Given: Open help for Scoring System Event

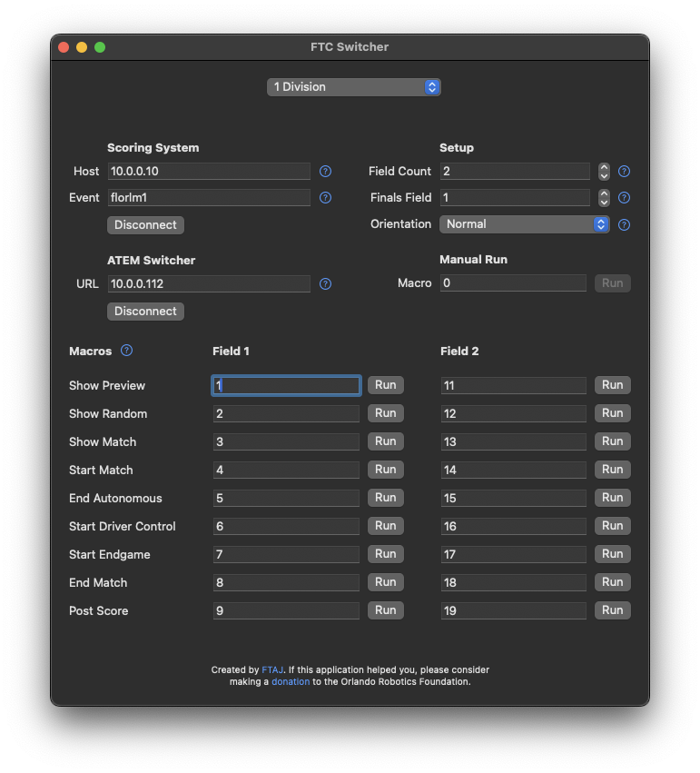Looking at the screenshot, I should (x=325, y=198).
